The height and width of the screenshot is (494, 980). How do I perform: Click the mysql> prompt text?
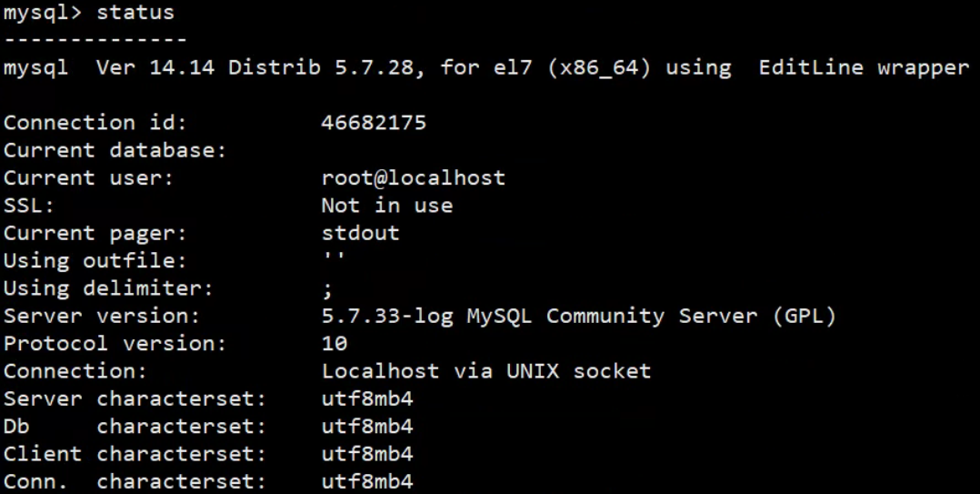(43, 14)
